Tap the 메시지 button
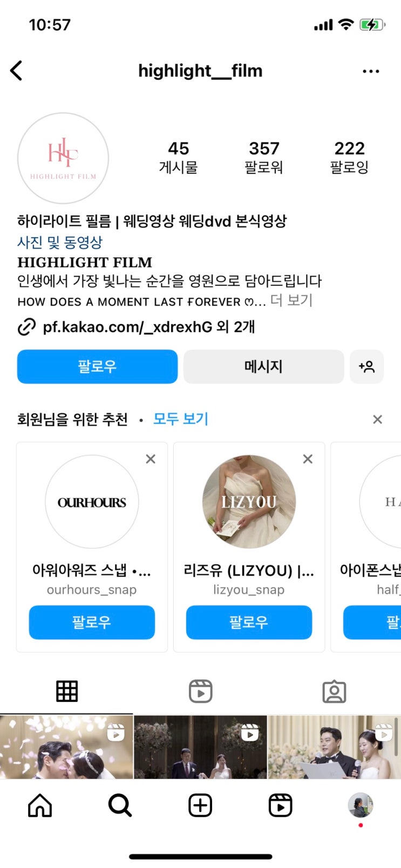The width and height of the screenshot is (401, 868). [263, 367]
